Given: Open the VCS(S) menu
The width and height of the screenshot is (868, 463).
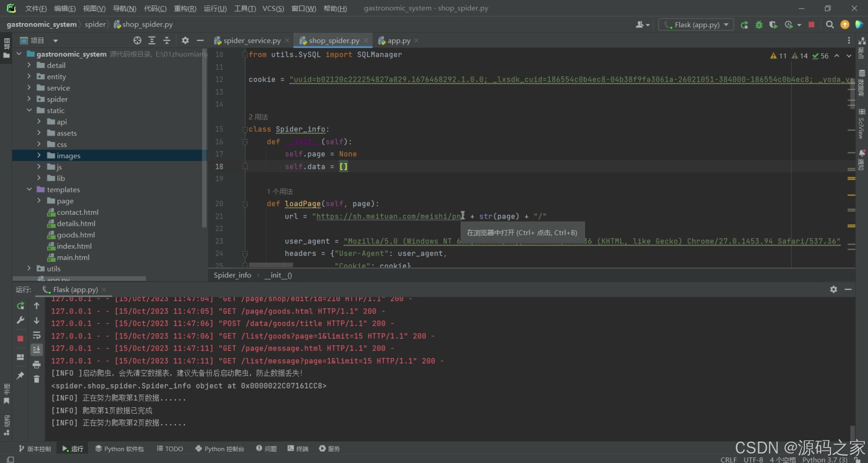Looking at the screenshot, I should point(273,8).
